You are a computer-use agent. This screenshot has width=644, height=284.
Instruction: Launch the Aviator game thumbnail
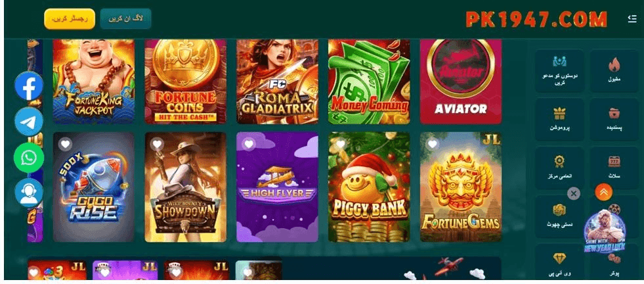[x=460, y=81]
